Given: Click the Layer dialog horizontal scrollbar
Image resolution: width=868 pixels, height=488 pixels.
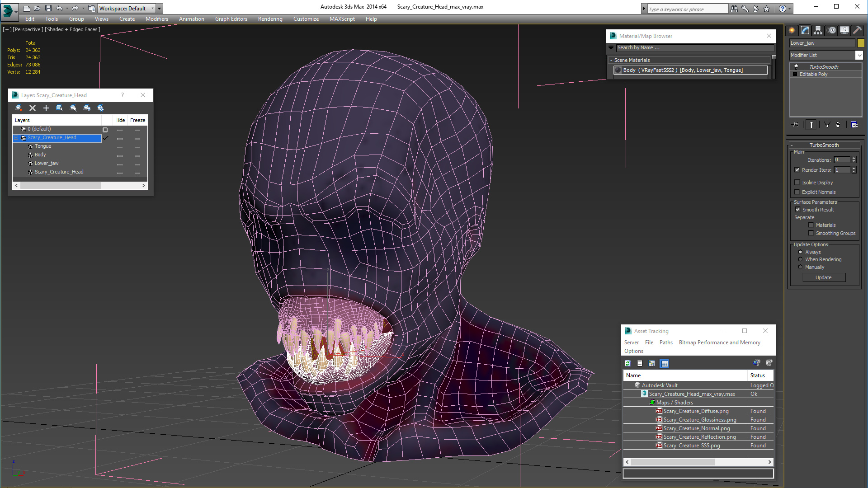Looking at the screenshot, I should [x=80, y=185].
